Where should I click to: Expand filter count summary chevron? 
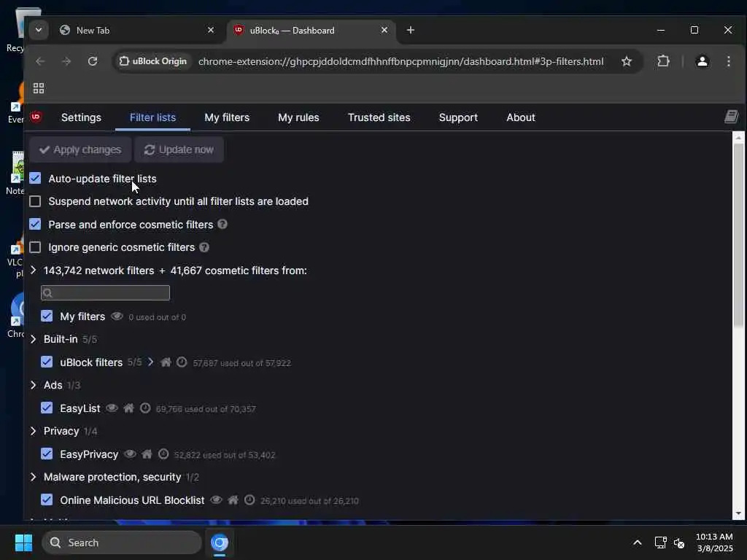click(x=34, y=270)
